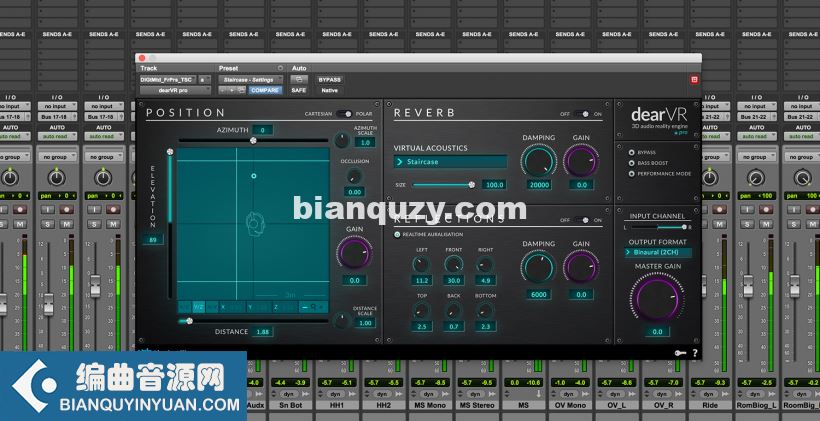Viewport: 820px width, 421px height.
Task: Click the red target icon in plugin header
Action: [694, 79]
